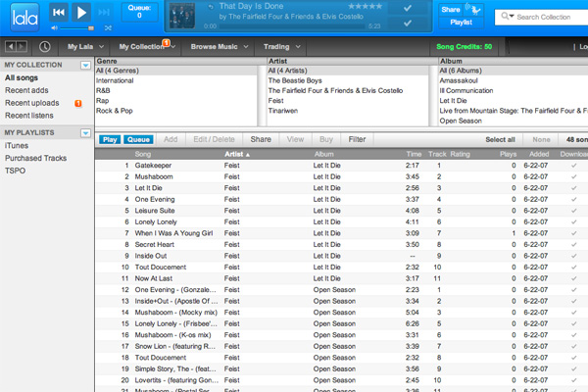This screenshot has height=392, width=588.
Task: Open Recent listens in sidebar
Action: coord(28,116)
